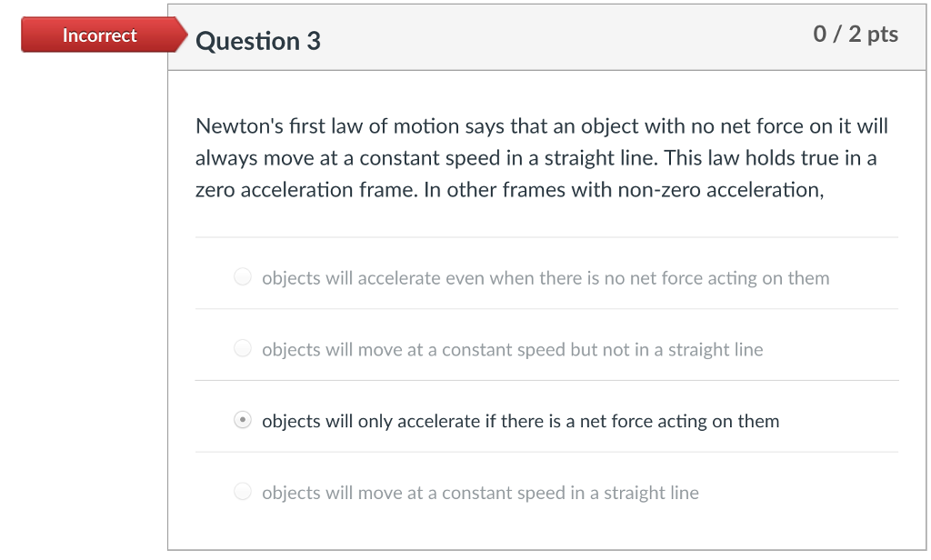Click the word 'pts' in the header
Screen dimensions: 931x560
point(882,35)
